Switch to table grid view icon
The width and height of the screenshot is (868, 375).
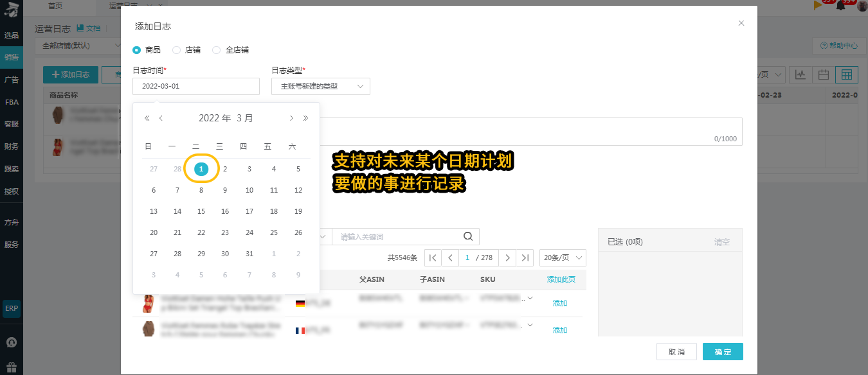coord(846,74)
